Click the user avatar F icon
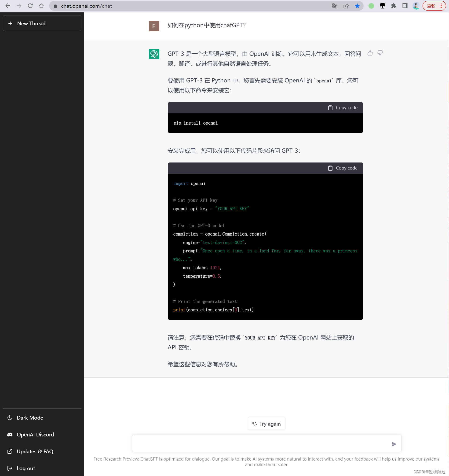The width and height of the screenshot is (449, 476). pyautogui.click(x=154, y=26)
